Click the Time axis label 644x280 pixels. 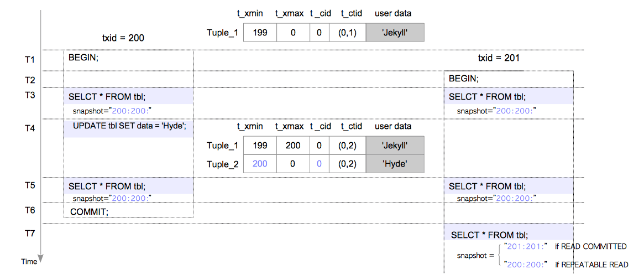(x=29, y=262)
